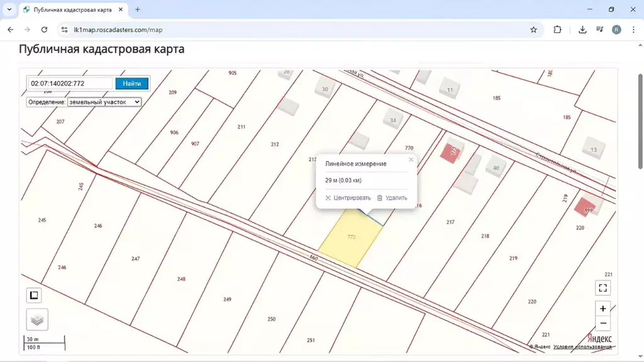Viewport: 644px width, 362px height.
Task: Toggle fullscreen map mode
Action: (602, 288)
